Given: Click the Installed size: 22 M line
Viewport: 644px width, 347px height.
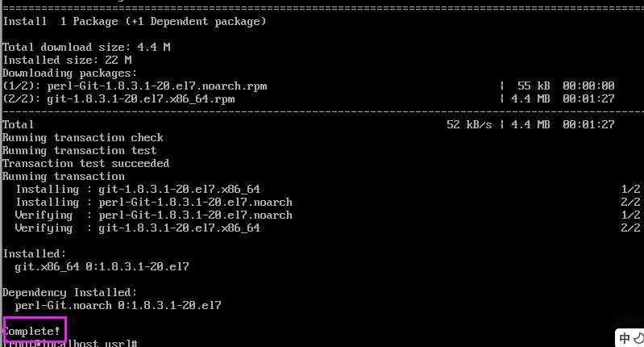Looking at the screenshot, I should coord(67,60).
